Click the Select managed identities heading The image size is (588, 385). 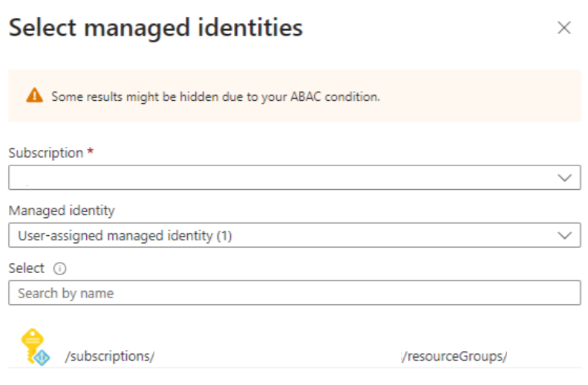click(x=156, y=28)
